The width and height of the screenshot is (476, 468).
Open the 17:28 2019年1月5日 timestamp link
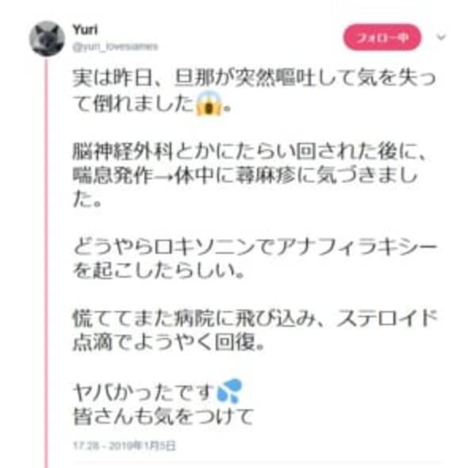tap(125, 446)
